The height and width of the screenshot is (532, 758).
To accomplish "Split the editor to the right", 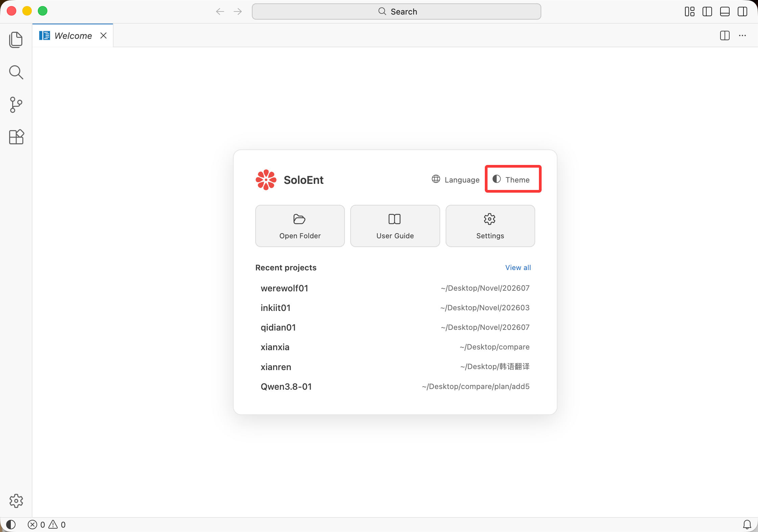I will click(725, 35).
